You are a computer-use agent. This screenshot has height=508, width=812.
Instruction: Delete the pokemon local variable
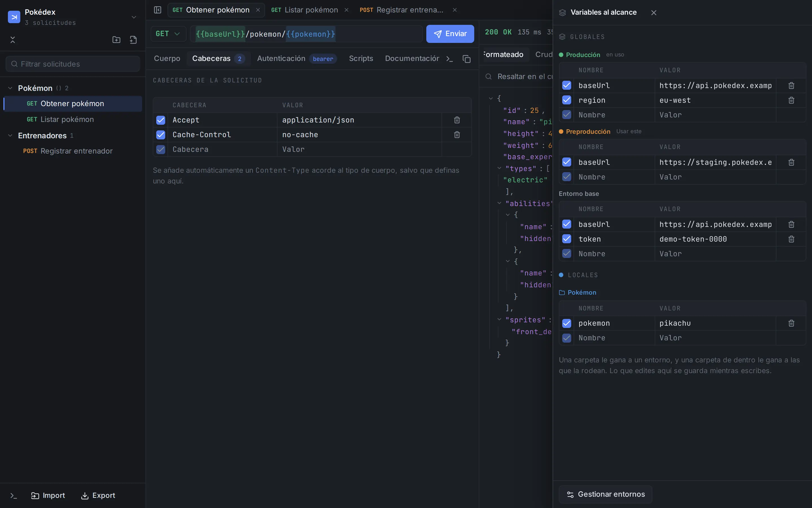click(x=791, y=323)
